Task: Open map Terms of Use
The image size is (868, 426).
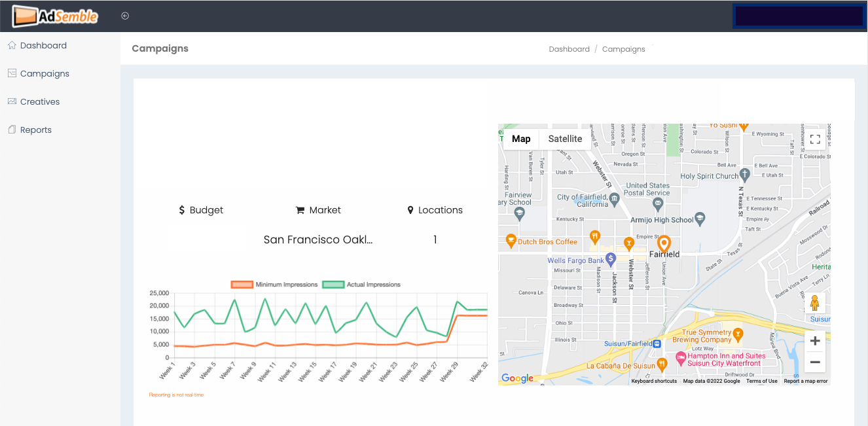Action: click(x=762, y=381)
